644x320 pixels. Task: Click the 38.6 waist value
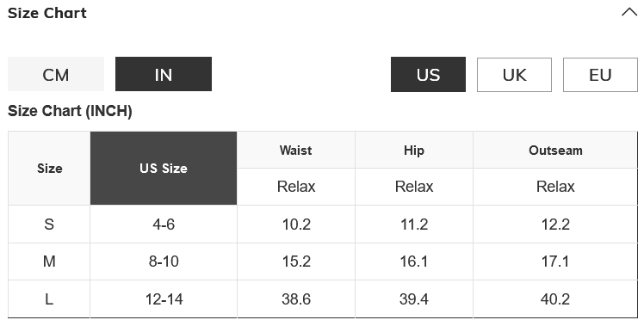pos(295,299)
